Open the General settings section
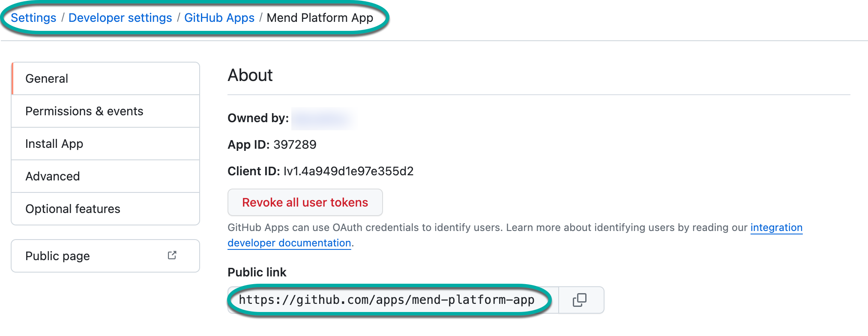 tap(47, 78)
